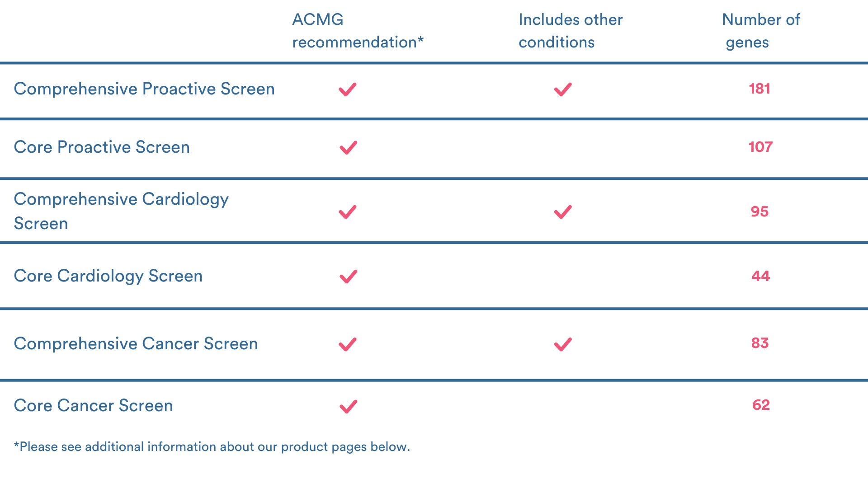
Task: Select the Comprehensive Proactive Screen row label
Action: click(x=144, y=89)
